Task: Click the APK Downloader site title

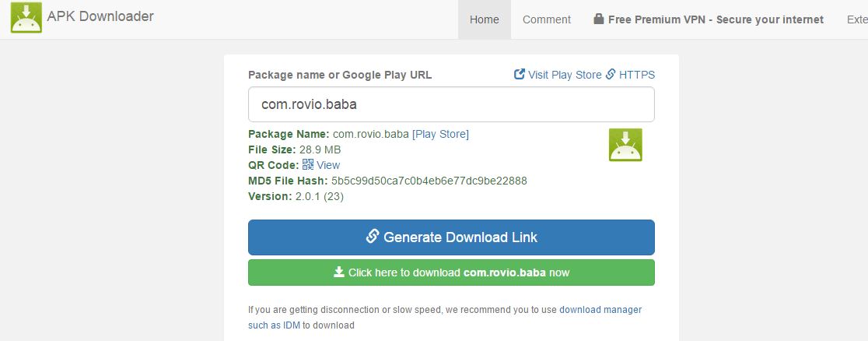Action: 100,16
